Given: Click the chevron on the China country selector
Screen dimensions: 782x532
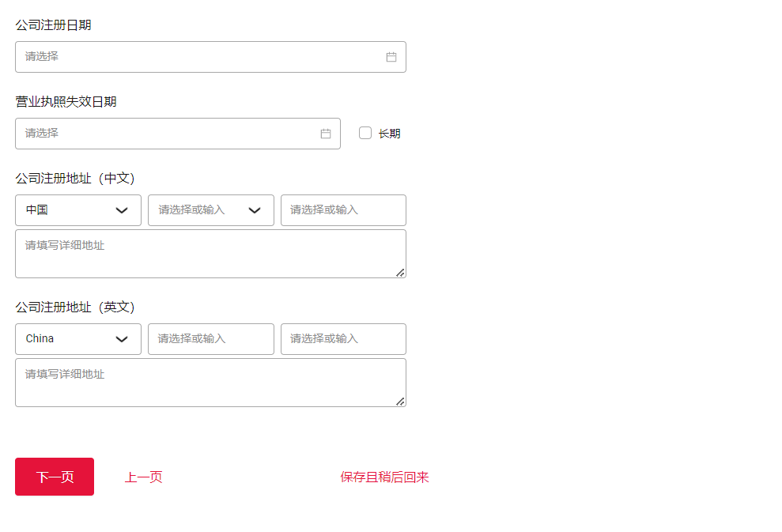Looking at the screenshot, I should (123, 338).
